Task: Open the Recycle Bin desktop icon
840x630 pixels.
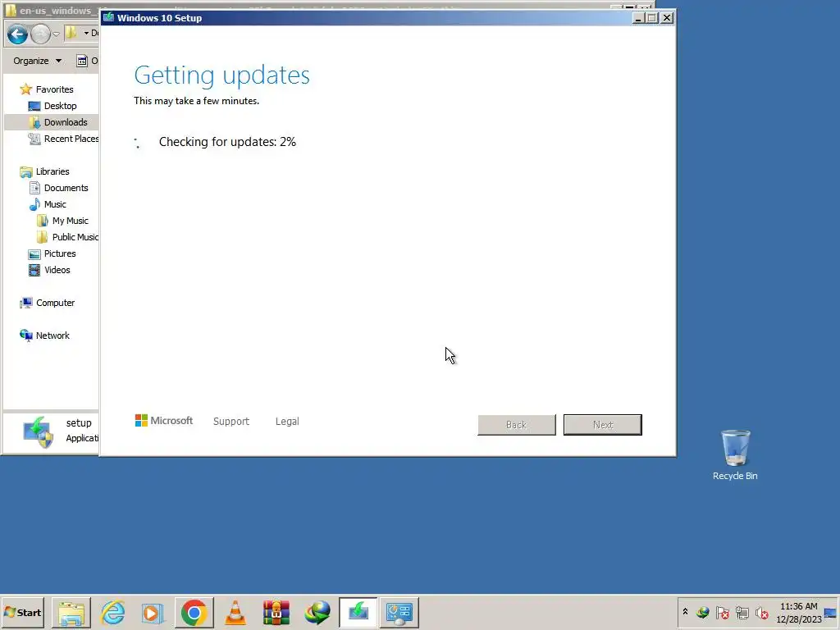Action: 735,454
